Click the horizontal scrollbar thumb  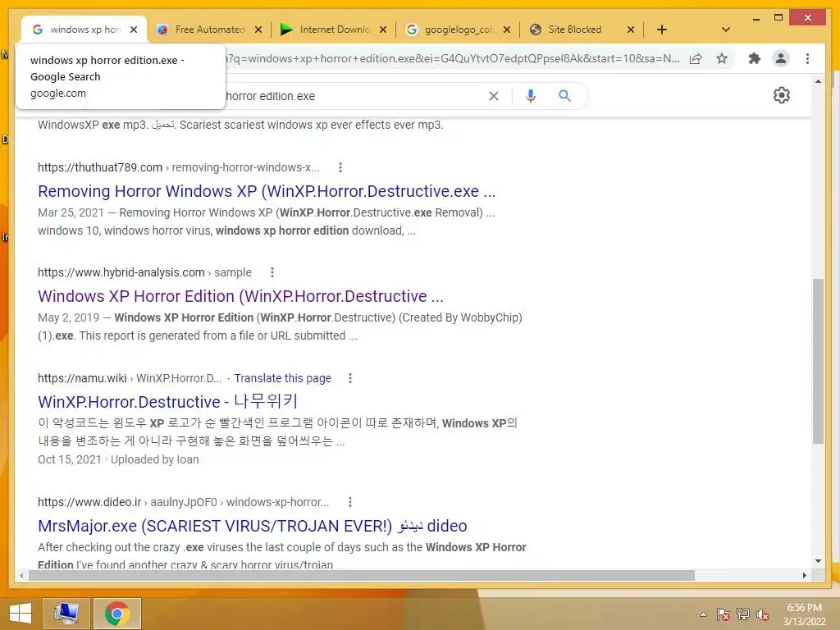pyautogui.click(x=362, y=575)
